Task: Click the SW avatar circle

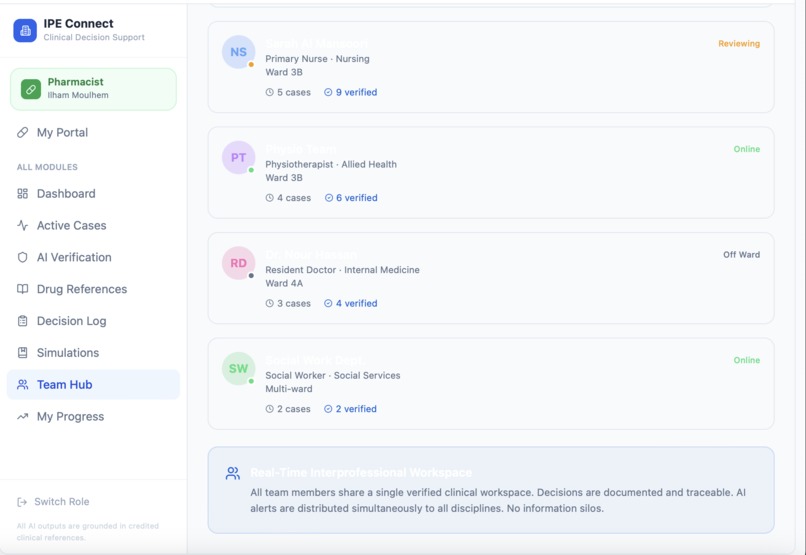Action: point(239,368)
